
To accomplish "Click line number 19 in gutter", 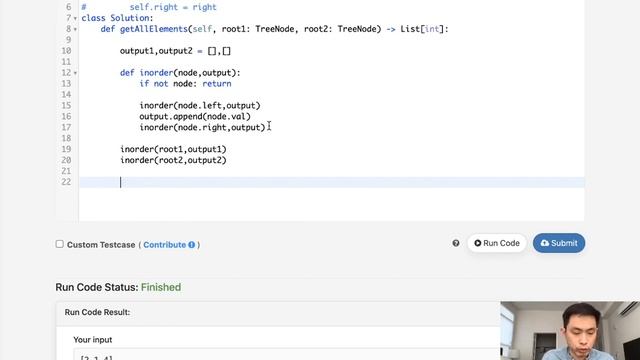I will [67, 149].
